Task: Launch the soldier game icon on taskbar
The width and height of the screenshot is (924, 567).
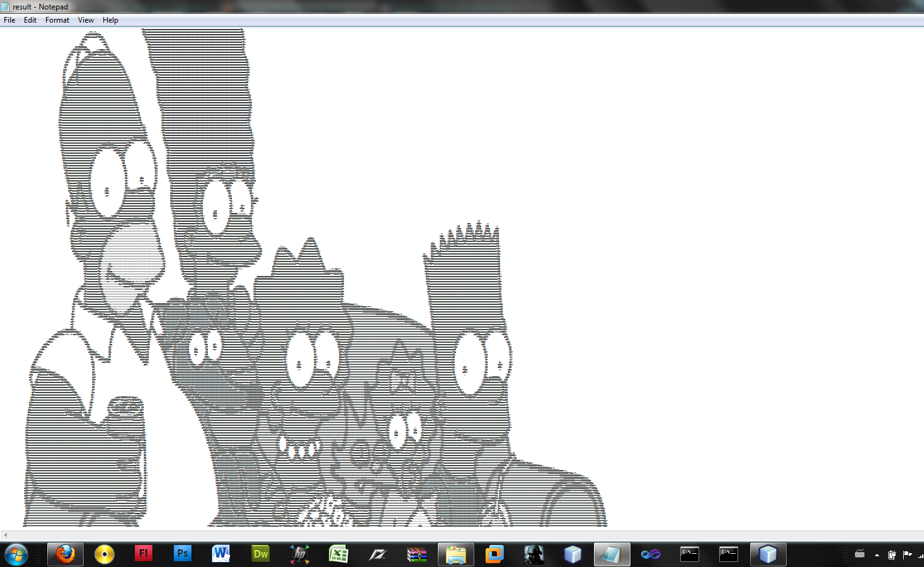Action: (x=533, y=554)
